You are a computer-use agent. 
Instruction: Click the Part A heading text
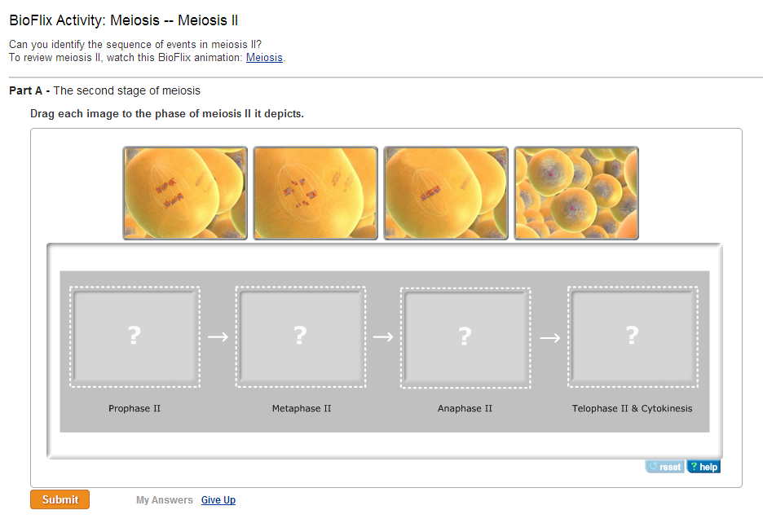[104, 90]
